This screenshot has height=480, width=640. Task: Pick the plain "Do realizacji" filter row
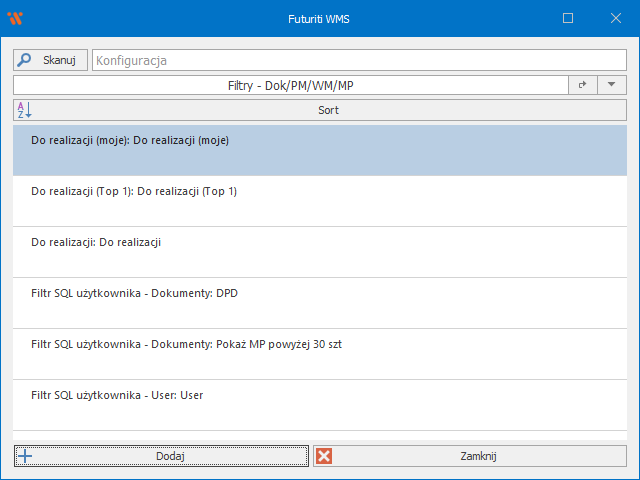[x=320, y=252]
